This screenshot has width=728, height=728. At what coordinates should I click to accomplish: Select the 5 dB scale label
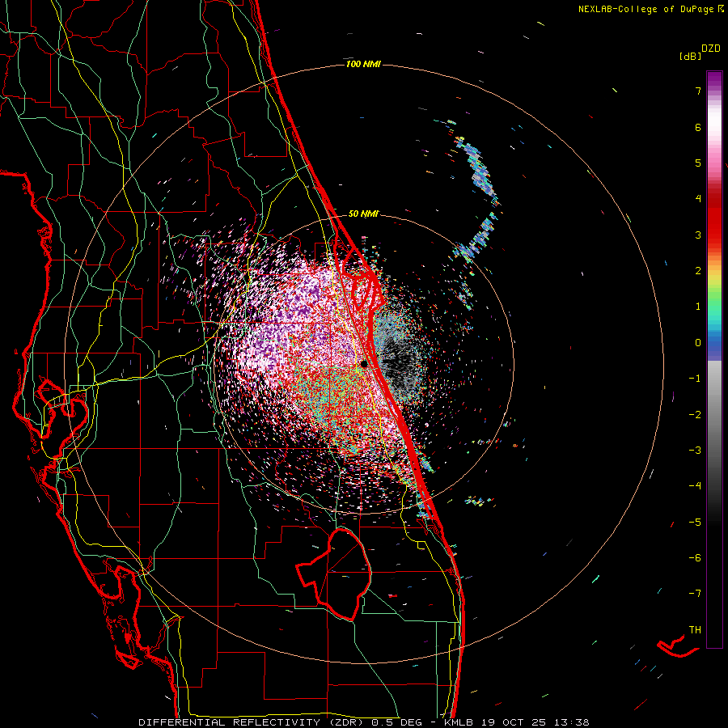[x=698, y=163]
